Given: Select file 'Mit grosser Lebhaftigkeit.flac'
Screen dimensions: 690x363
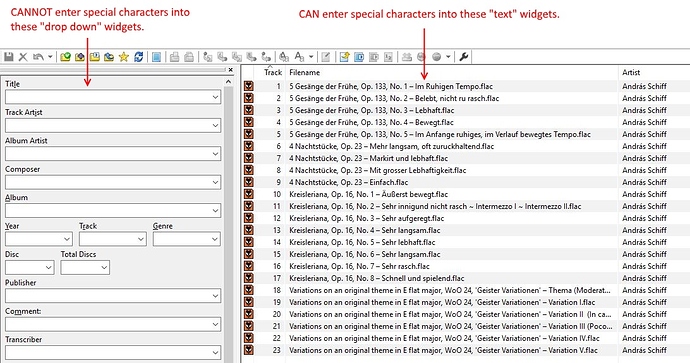Looking at the screenshot, I should [x=377, y=170].
